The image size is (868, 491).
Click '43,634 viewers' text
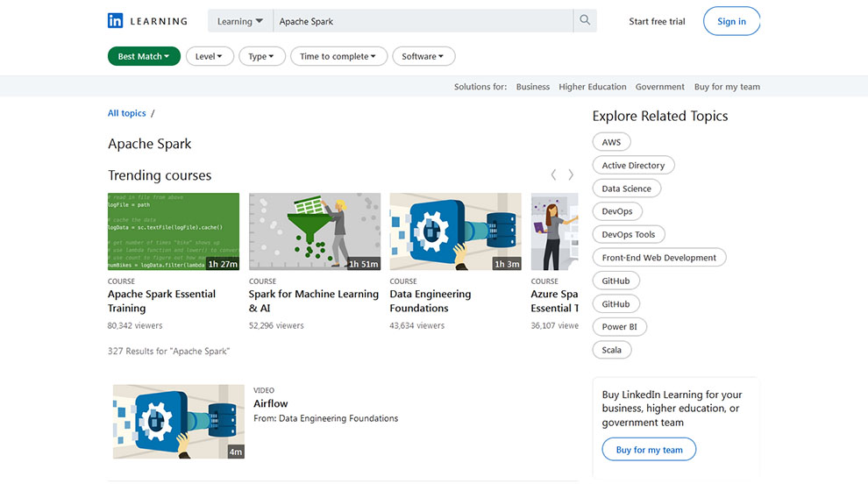(x=416, y=325)
